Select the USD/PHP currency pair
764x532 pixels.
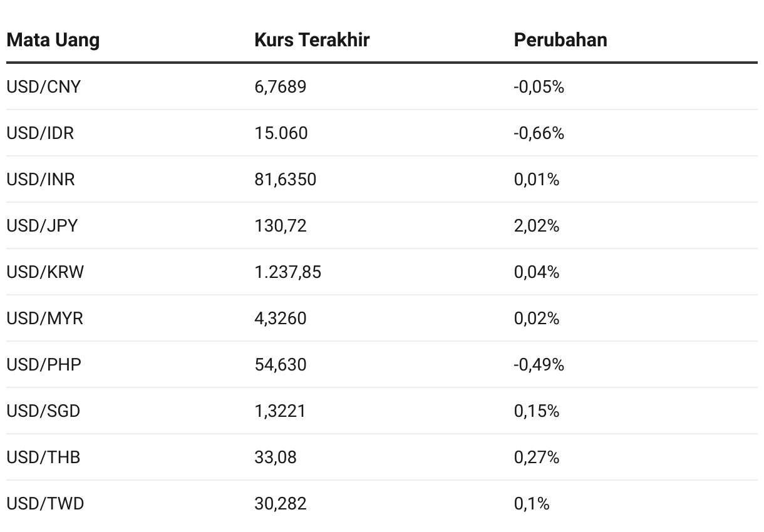point(44,364)
